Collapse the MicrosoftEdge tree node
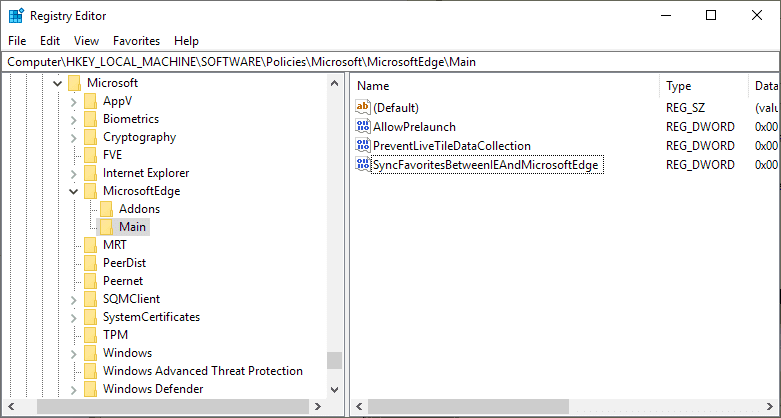This screenshot has width=781, height=418. (73, 191)
